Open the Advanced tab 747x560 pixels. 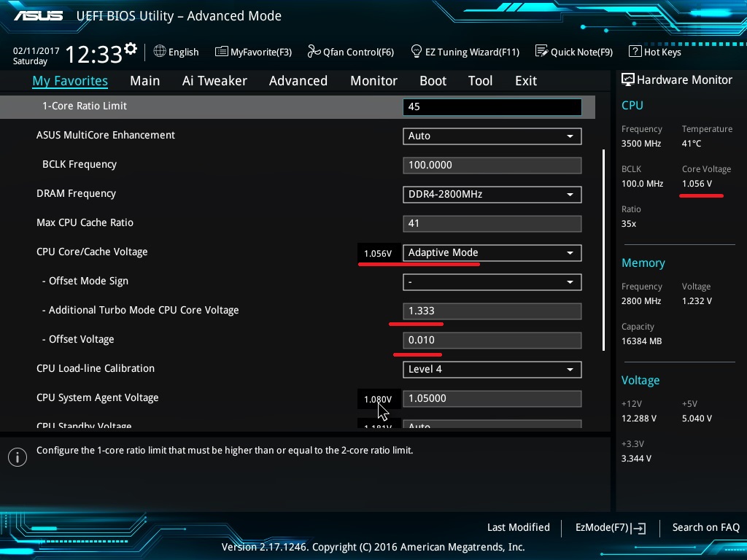pyautogui.click(x=298, y=81)
